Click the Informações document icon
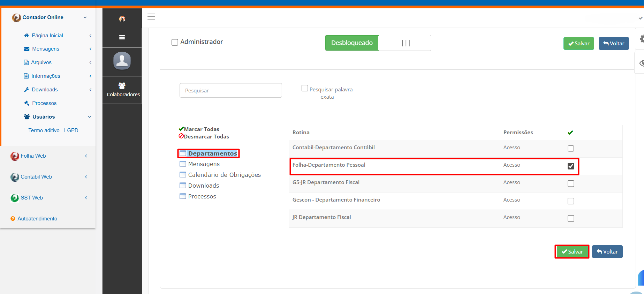The width and height of the screenshot is (644, 294). (26, 76)
